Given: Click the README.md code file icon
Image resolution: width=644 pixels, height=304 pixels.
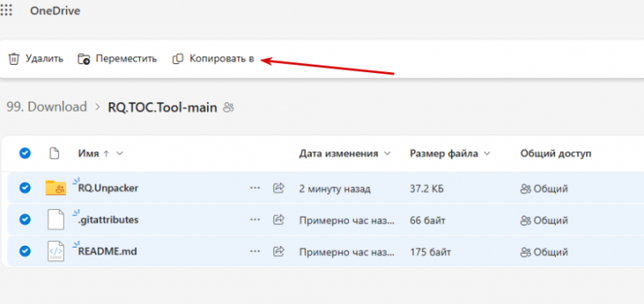Looking at the screenshot, I should pyautogui.click(x=55, y=251).
